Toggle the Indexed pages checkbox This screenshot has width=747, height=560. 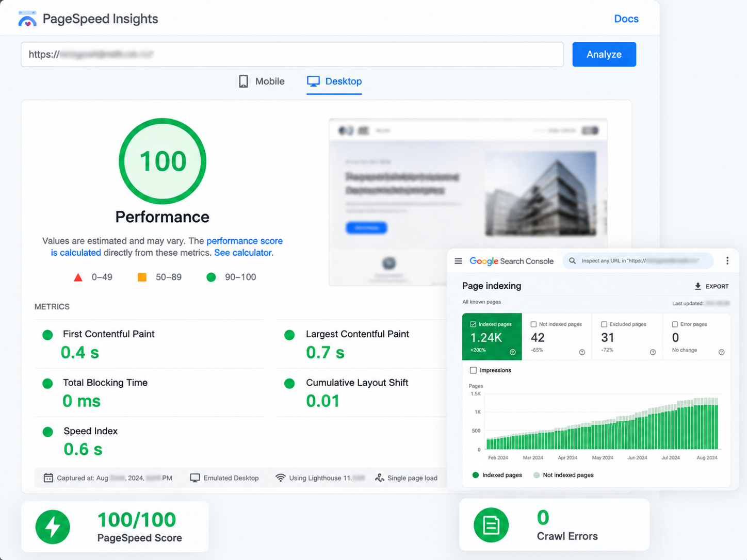tap(473, 324)
